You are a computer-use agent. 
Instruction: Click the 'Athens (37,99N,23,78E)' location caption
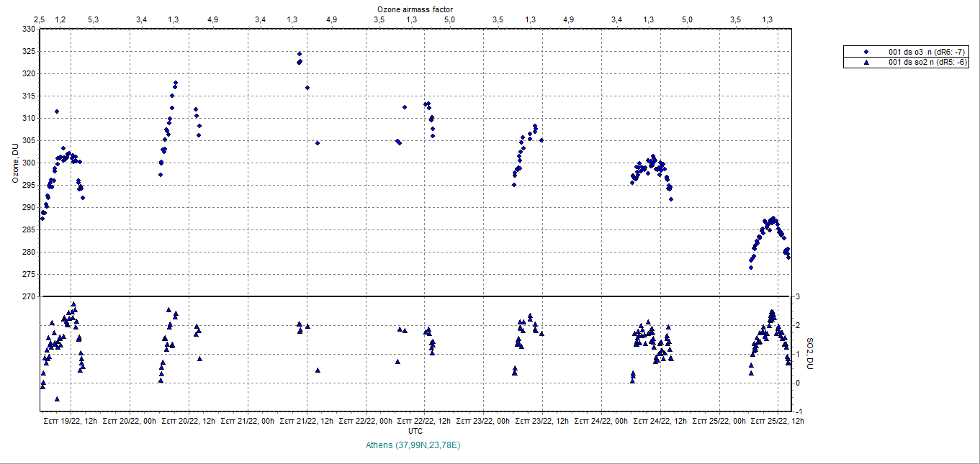click(413, 445)
